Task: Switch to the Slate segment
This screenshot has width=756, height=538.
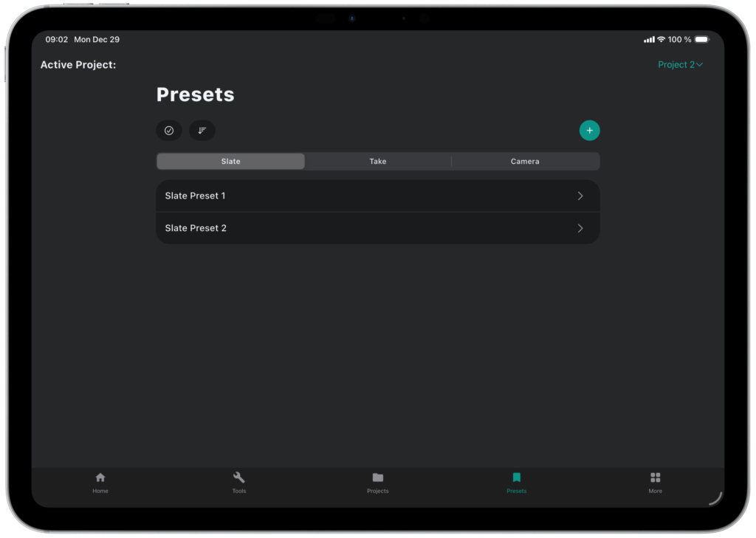Action: (x=230, y=162)
